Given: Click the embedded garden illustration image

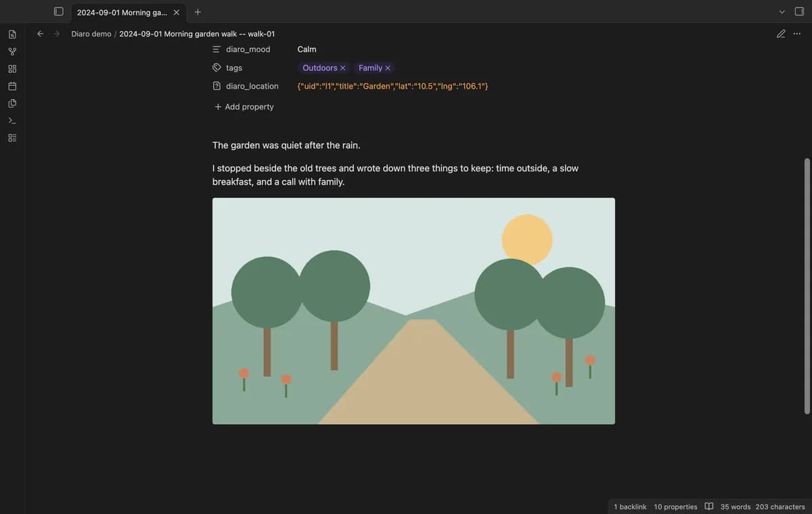Looking at the screenshot, I should point(413,311).
